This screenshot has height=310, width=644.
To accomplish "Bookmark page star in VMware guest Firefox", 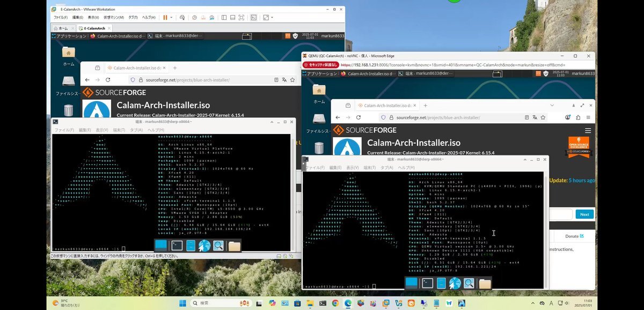I will (292, 80).
